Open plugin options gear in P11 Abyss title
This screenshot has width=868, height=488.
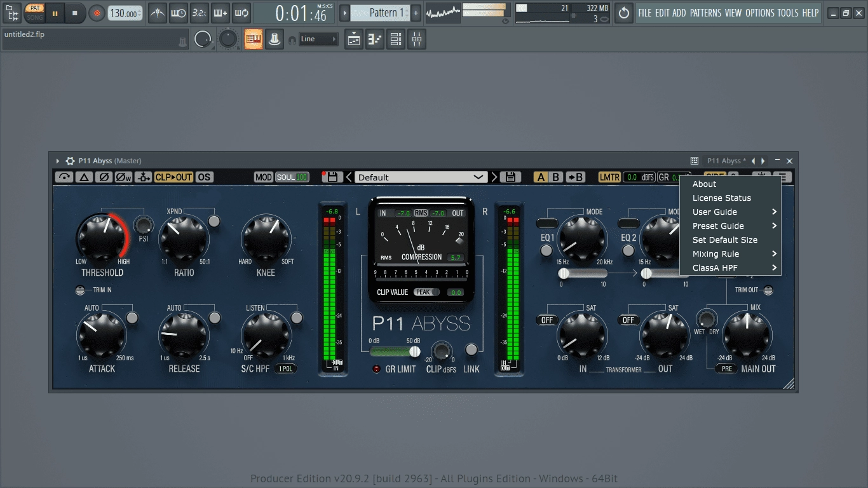point(70,161)
